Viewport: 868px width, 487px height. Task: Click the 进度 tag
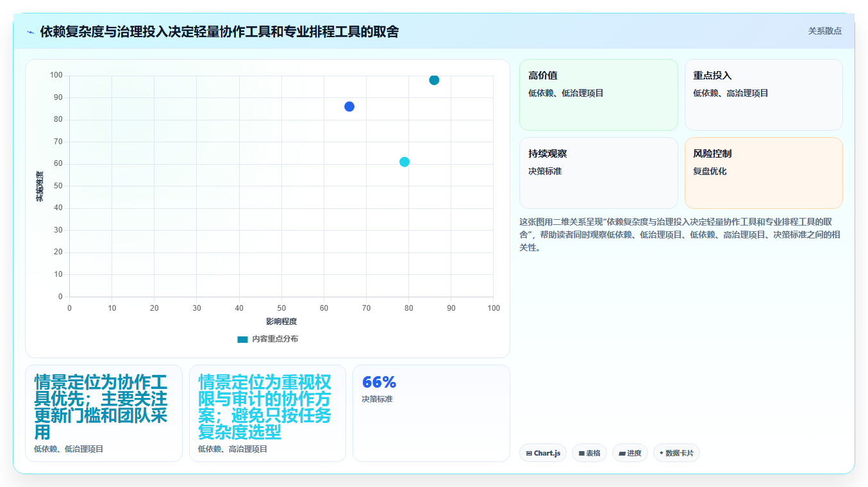[x=630, y=453]
